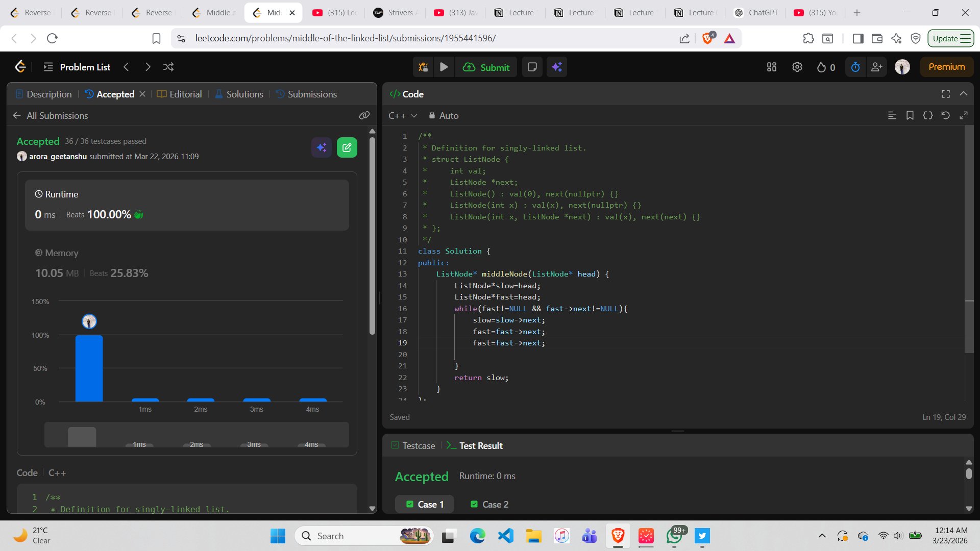Reset code to default icon

tap(945, 116)
